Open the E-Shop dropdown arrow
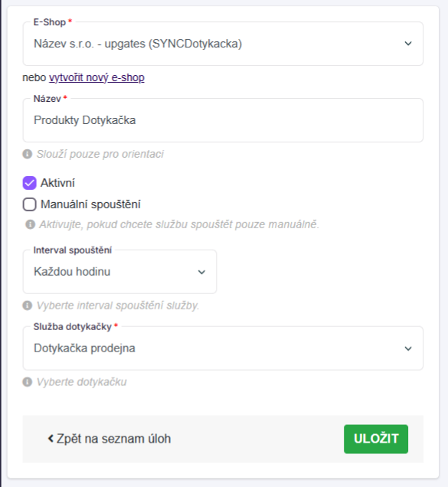The image size is (448, 487). point(408,44)
